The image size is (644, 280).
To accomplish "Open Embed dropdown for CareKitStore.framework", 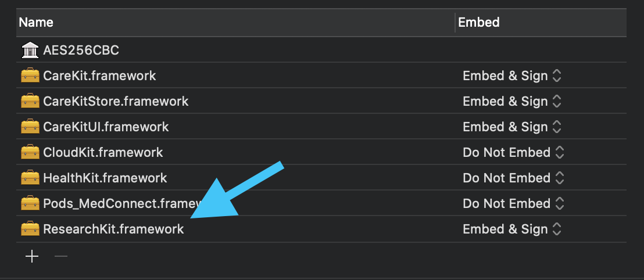I will (511, 102).
